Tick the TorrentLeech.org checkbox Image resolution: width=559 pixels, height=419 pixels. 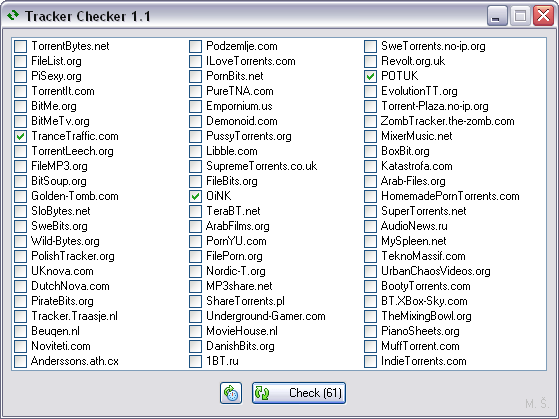point(20,151)
